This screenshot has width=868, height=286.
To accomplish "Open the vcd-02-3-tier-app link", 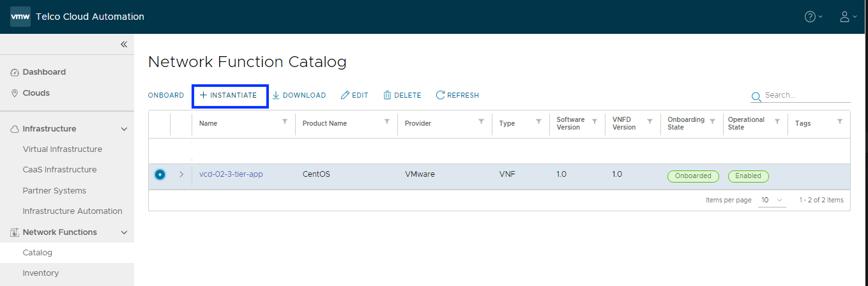I will (231, 174).
